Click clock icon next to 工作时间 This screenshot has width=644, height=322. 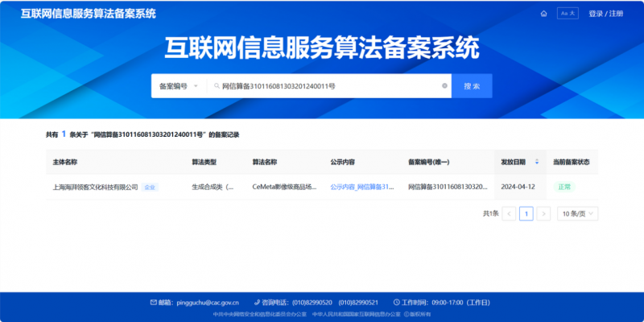point(396,303)
